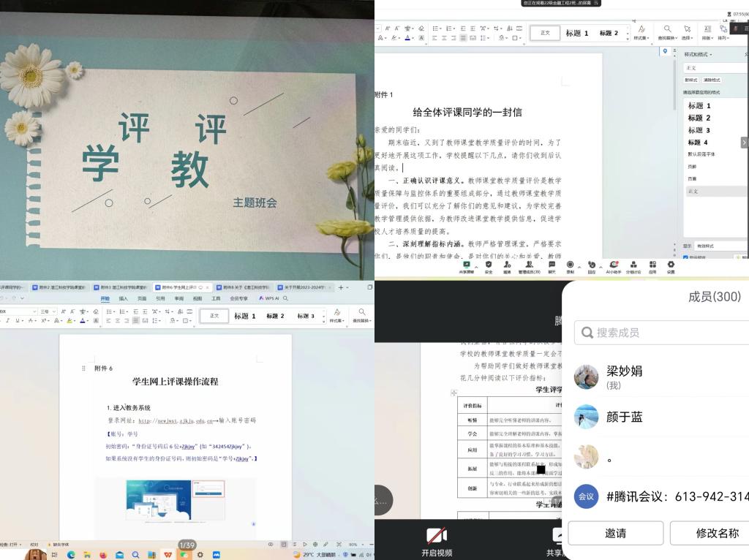The width and height of the screenshot is (749, 560).
Task: Open the newjwxt login URL link
Action: click(176, 420)
